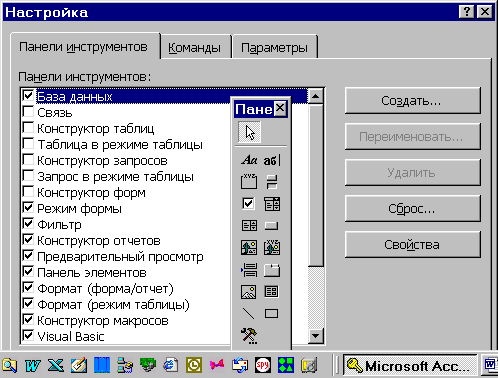Check Таблица в режиме таблицы checkbox

(x=28, y=143)
